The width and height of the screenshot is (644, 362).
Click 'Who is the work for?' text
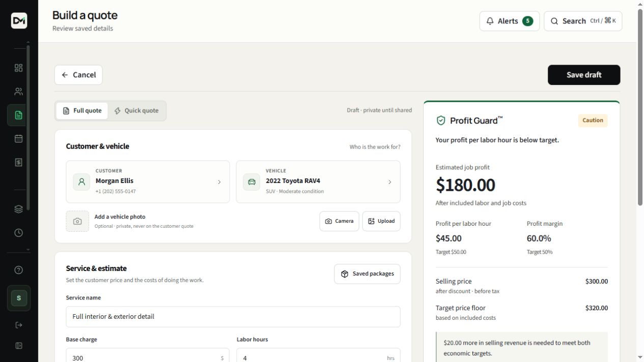coord(375,147)
